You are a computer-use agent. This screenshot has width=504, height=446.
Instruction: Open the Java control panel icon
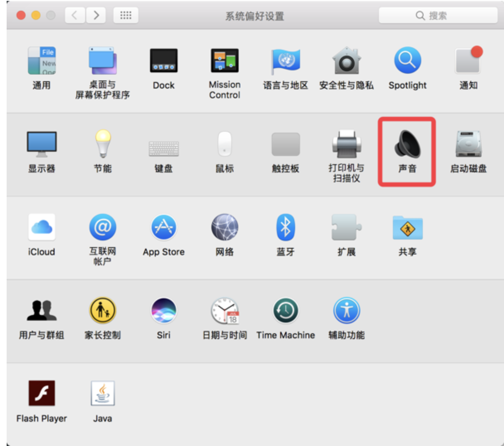click(x=102, y=394)
